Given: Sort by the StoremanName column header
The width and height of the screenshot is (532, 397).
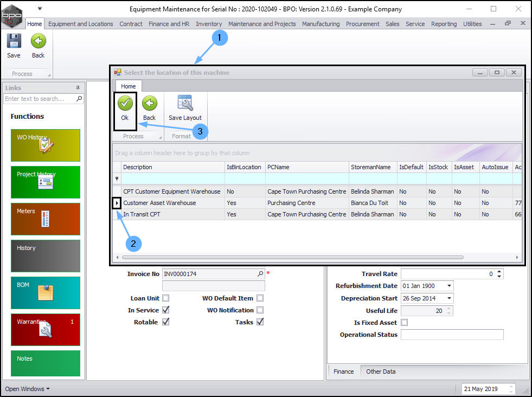Looking at the screenshot, I should 373,167.
